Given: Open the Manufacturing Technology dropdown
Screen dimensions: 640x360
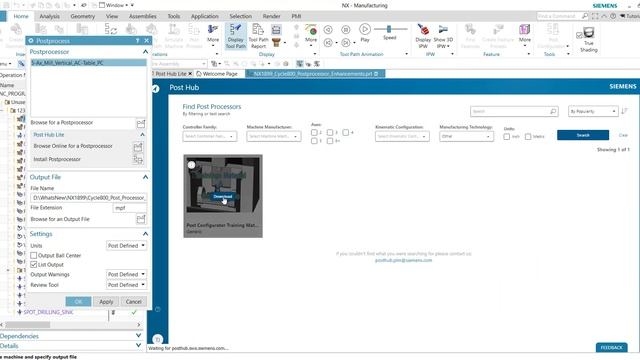Looking at the screenshot, I should [x=466, y=136].
